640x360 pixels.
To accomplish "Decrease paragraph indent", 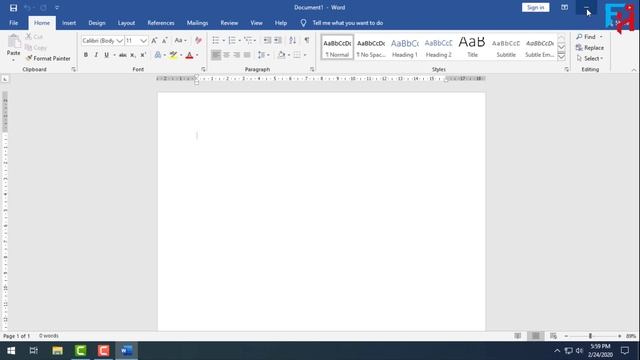I will [267, 40].
